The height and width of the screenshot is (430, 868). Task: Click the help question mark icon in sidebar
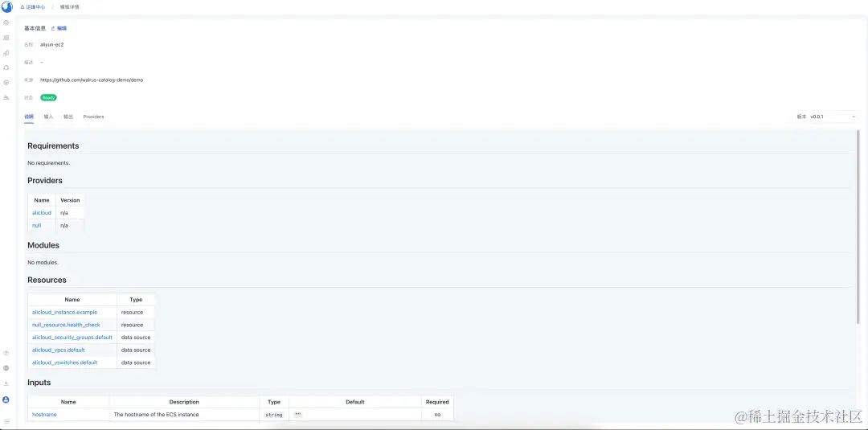[x=6, y=353]
